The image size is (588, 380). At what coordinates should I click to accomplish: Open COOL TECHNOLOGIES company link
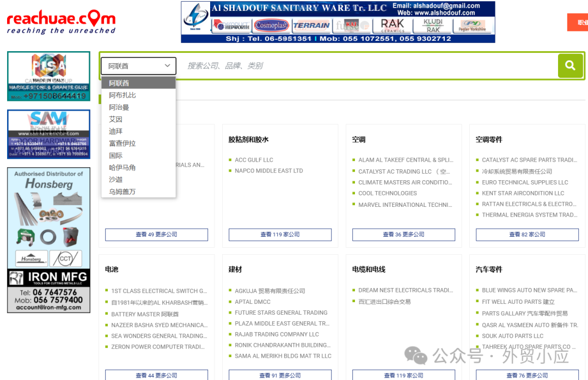point(388,193)
